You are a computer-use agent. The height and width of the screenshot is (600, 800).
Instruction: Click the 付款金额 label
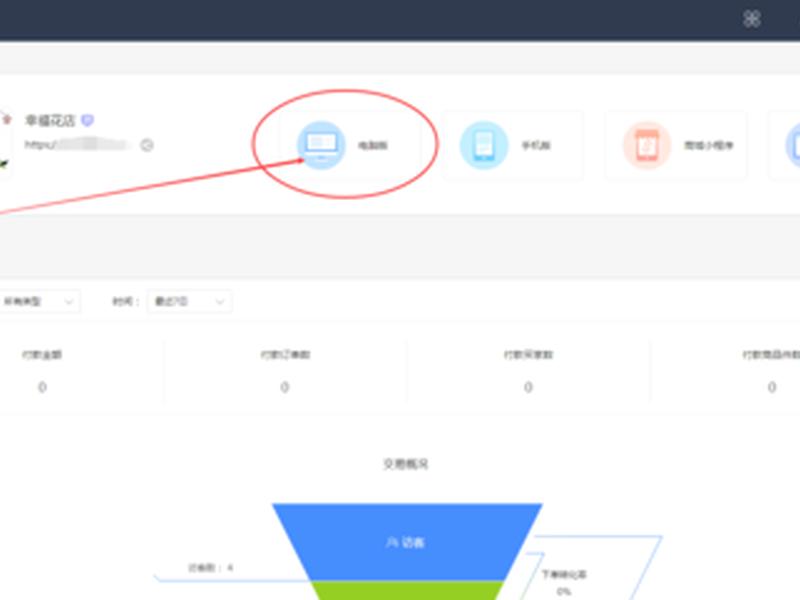pos(42,355)
